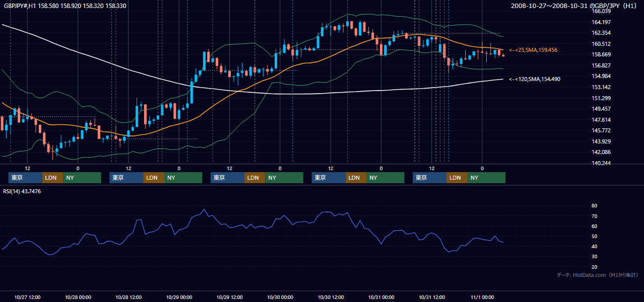Select the 10/30 12:00 time axis label
Image resolution: width=644 pixels, height=302 pixels.
(x=331, y=297)
